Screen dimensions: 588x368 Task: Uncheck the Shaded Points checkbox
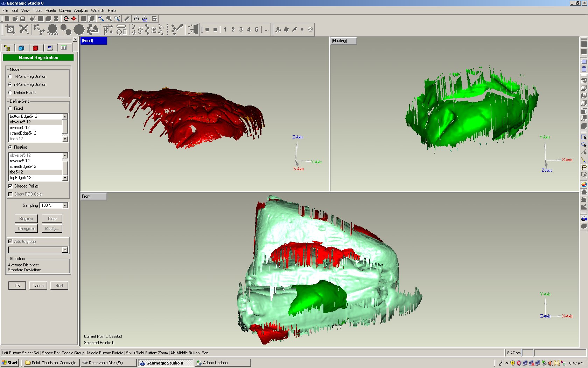[x=10, y=186]
